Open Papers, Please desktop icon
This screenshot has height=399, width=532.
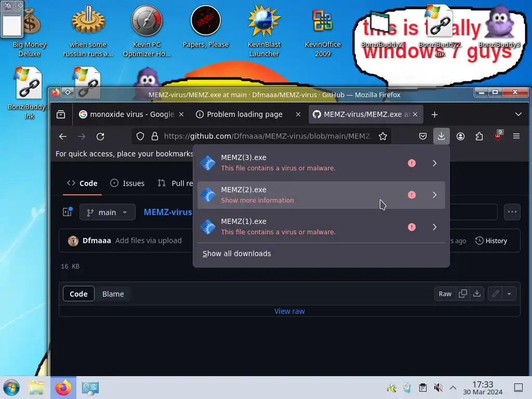coord(206,27)
